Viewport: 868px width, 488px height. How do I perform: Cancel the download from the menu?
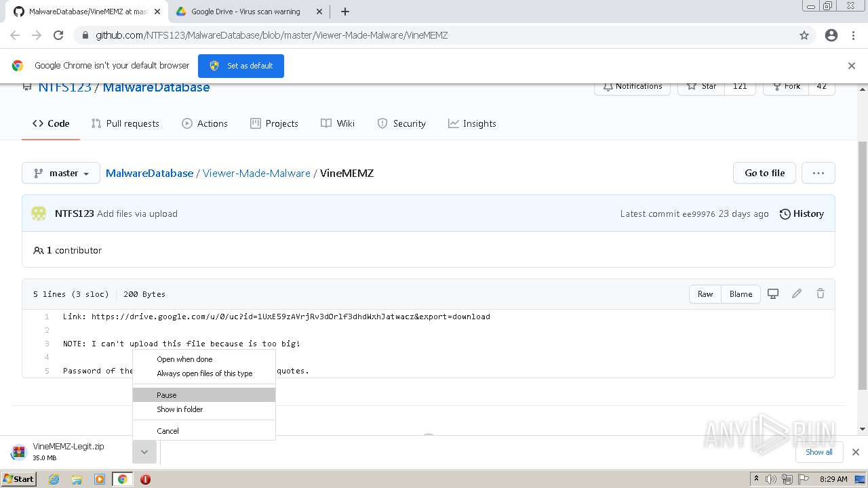[x=204, y=431]
